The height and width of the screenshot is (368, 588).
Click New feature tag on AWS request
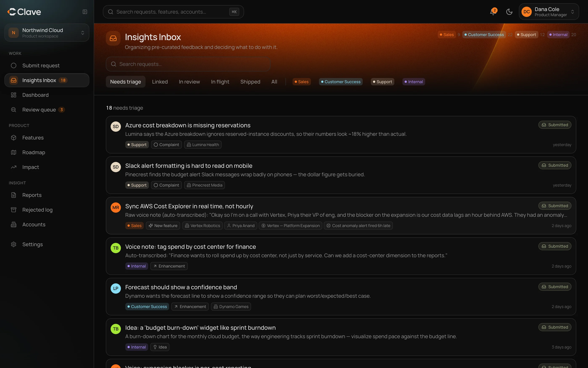pyautogui.click(x=163, y=226)
